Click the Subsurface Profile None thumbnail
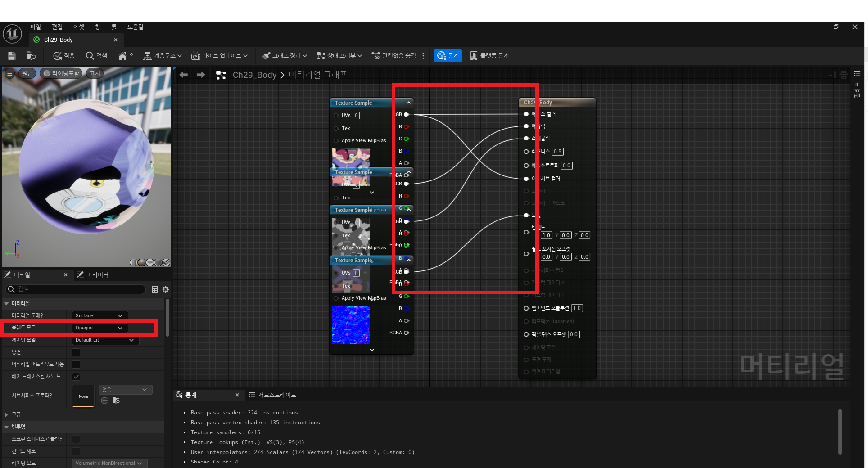This screenshot has width=868, height=468. click(83, 396)
